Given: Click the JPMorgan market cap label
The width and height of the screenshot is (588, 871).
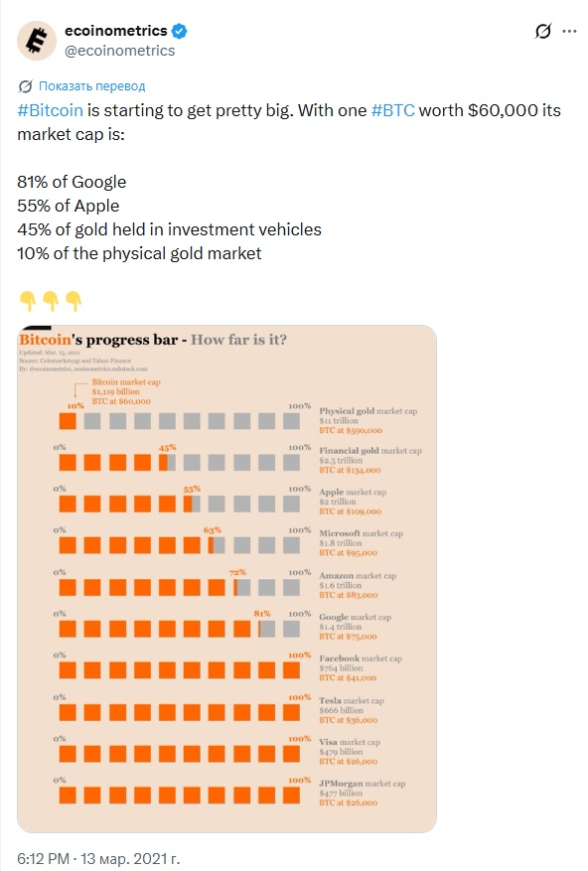Looking at the screenshot, I should click(x=362, y=784).
